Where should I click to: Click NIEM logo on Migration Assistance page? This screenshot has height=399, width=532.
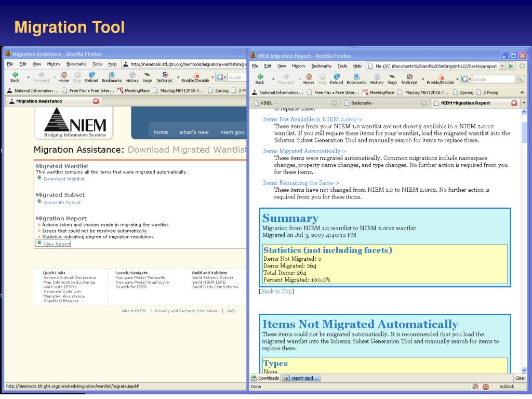tap(75, 123)
